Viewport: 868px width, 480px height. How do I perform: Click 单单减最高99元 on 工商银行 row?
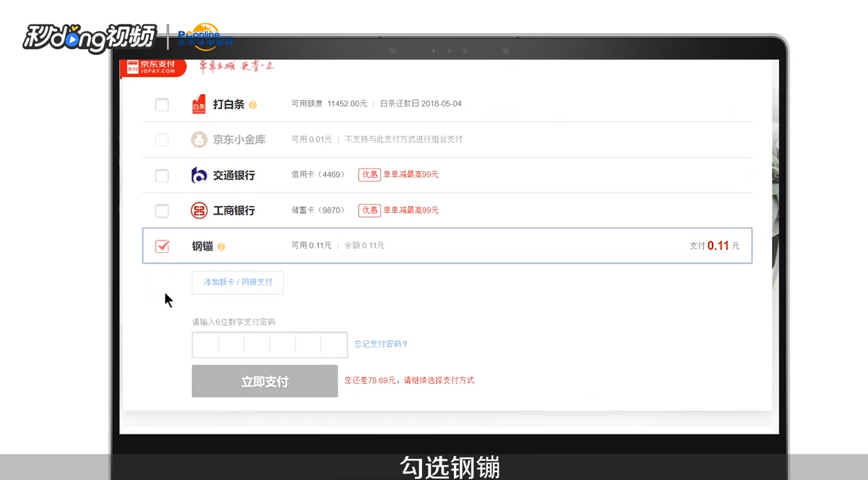pyautogui.click(x=411, y=210)
